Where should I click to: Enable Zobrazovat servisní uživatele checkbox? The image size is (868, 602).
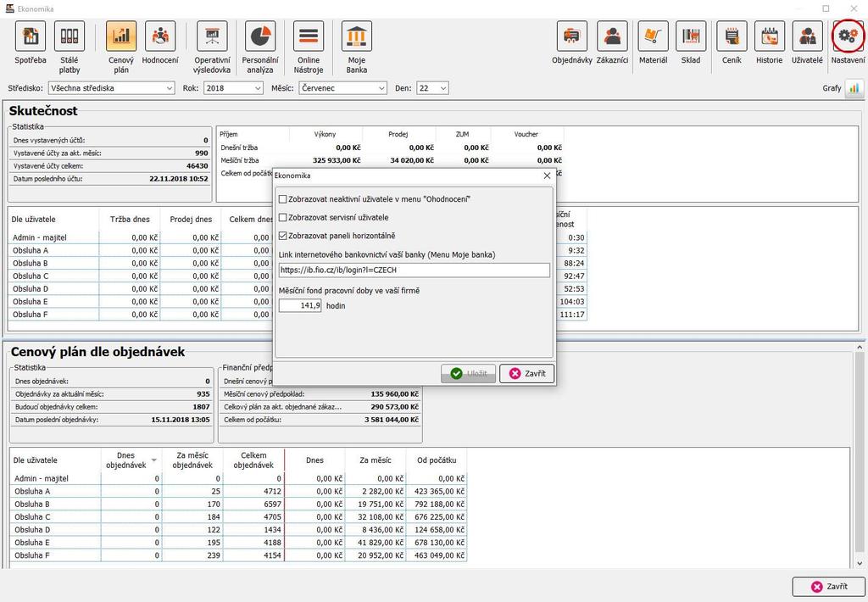(283, 217)
